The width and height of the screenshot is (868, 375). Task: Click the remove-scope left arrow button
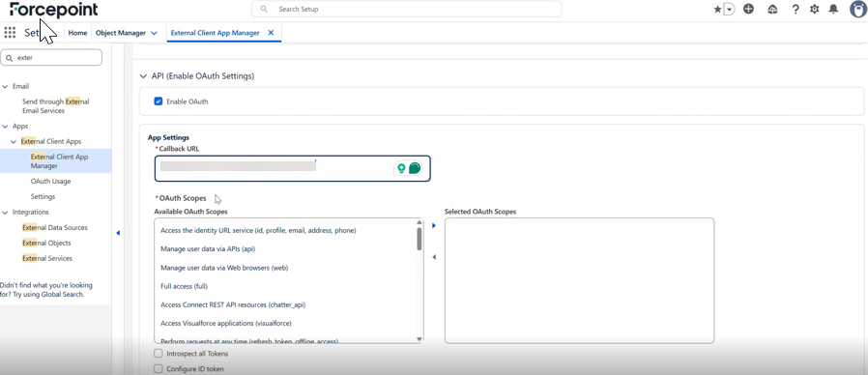(x=434, y=257)
